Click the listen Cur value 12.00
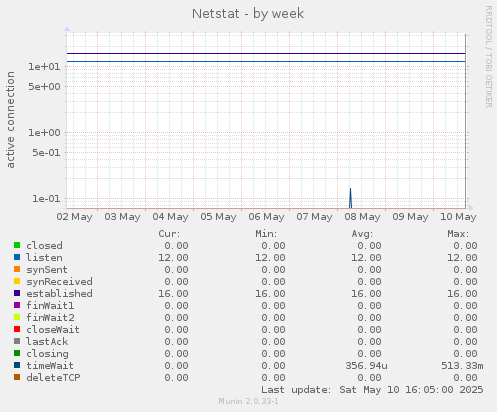The height and width of the screenshot is (412, 497). [173, 258]
